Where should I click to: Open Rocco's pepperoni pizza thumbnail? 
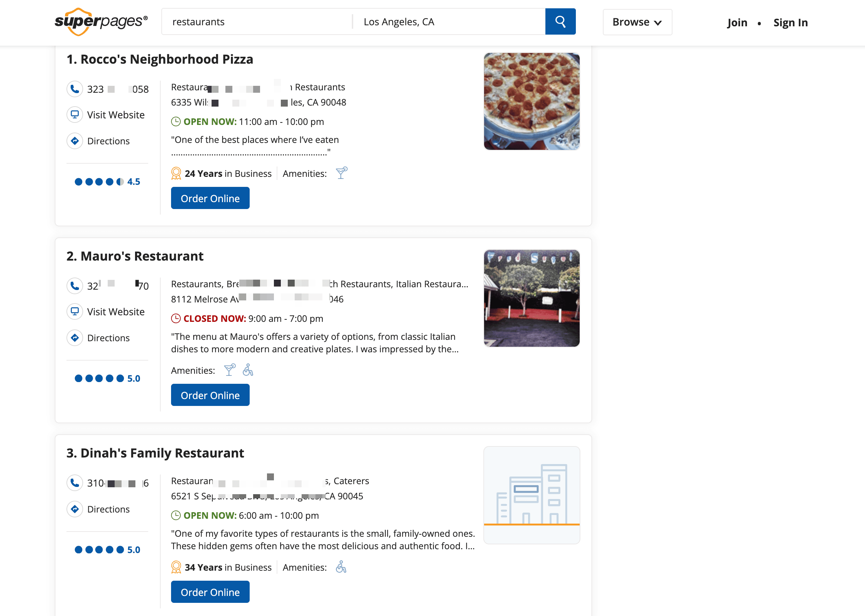point(532,101)
